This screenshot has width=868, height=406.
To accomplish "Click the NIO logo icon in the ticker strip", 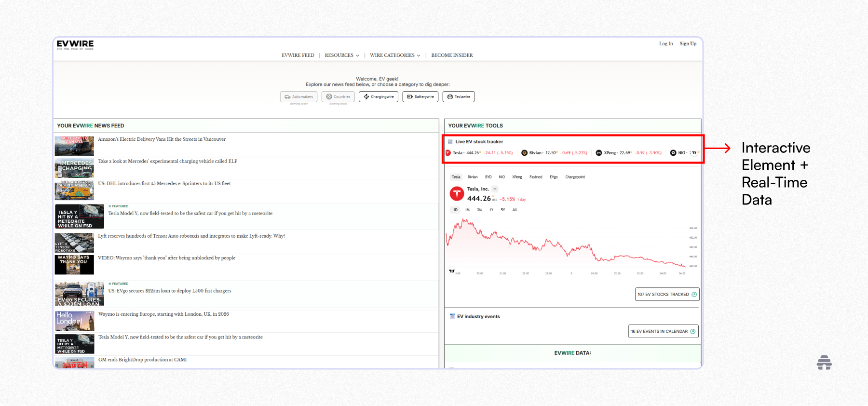I will point(673,153).
